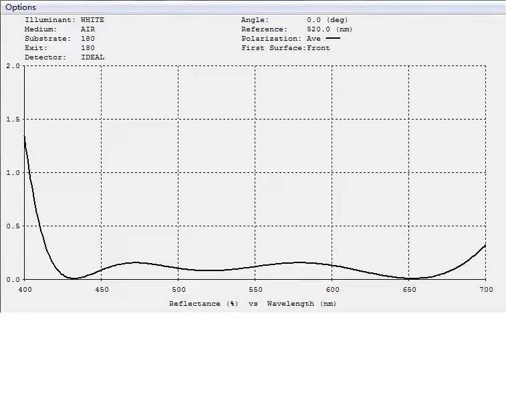This screenshot has width=506, height=420.
Task: Click the 550 wavelength axis label
Action: [x=255, y=290]
